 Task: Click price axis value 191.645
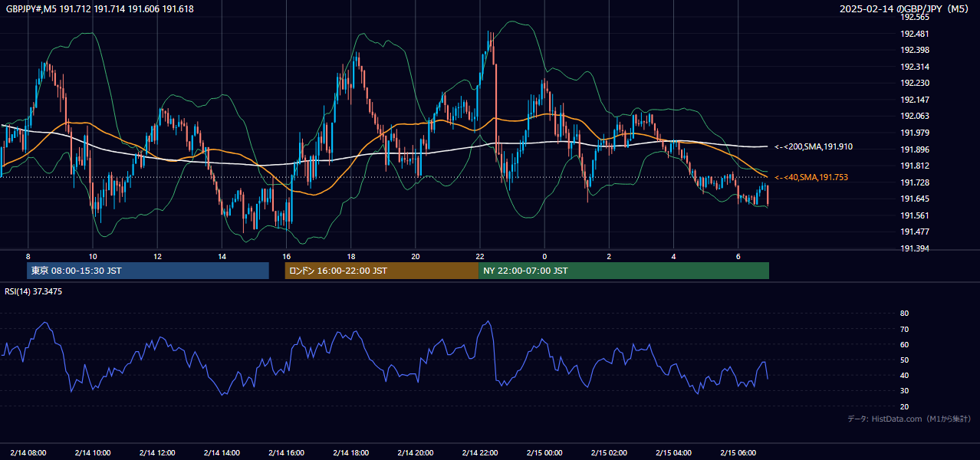click(x=915, y=199)
